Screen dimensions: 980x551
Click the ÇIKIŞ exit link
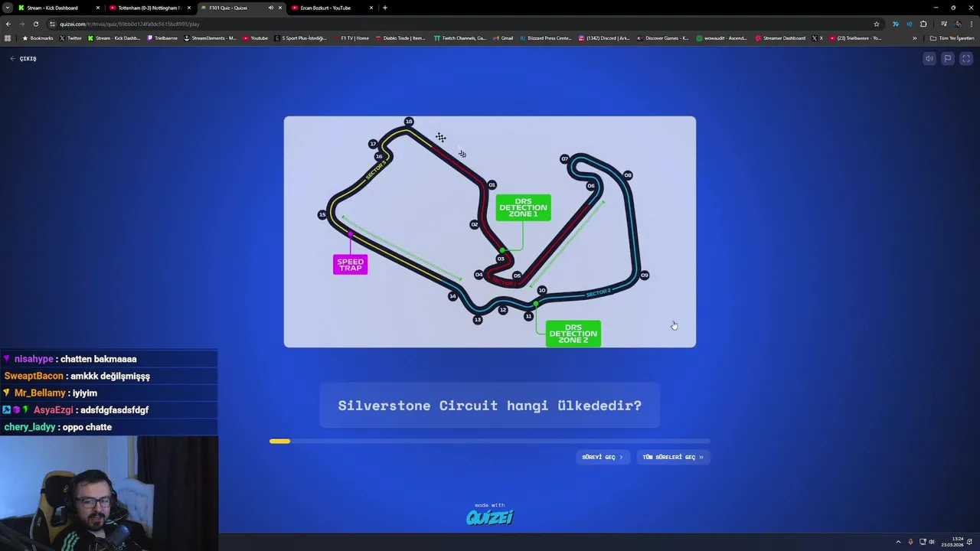[23, 59]
